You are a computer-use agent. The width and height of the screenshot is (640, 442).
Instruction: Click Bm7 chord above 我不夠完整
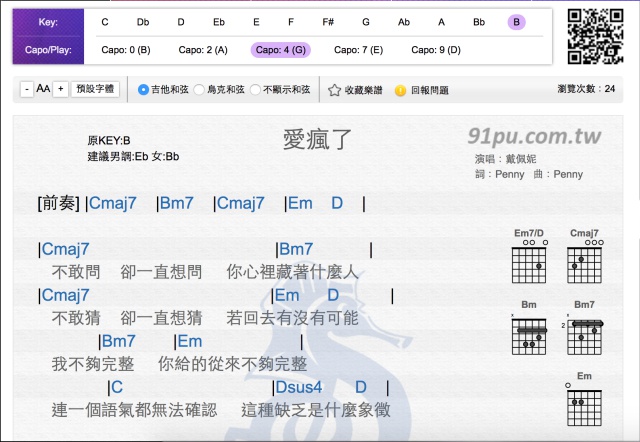pyautogui.click(x=118, y=341)
